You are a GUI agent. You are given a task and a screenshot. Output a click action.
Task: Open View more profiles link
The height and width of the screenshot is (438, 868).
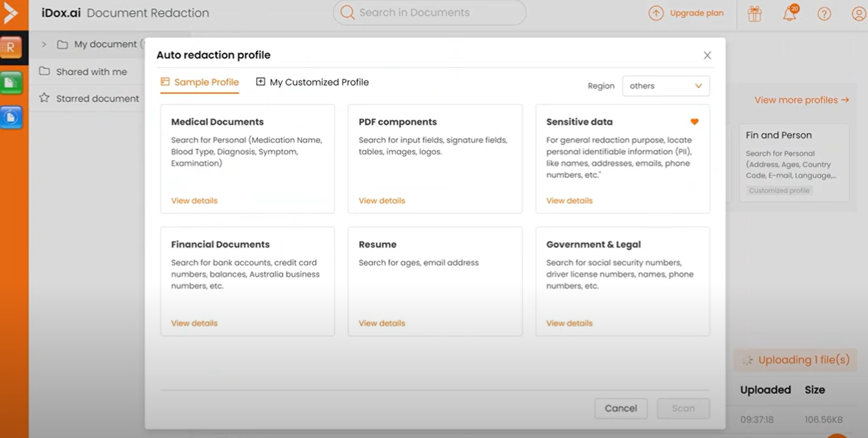801,100
